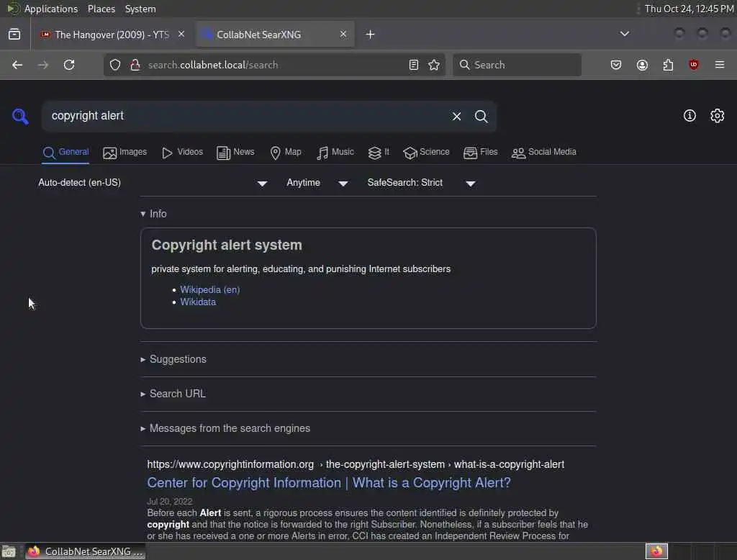Open SearXNG preferences gear

coord(718,116)
